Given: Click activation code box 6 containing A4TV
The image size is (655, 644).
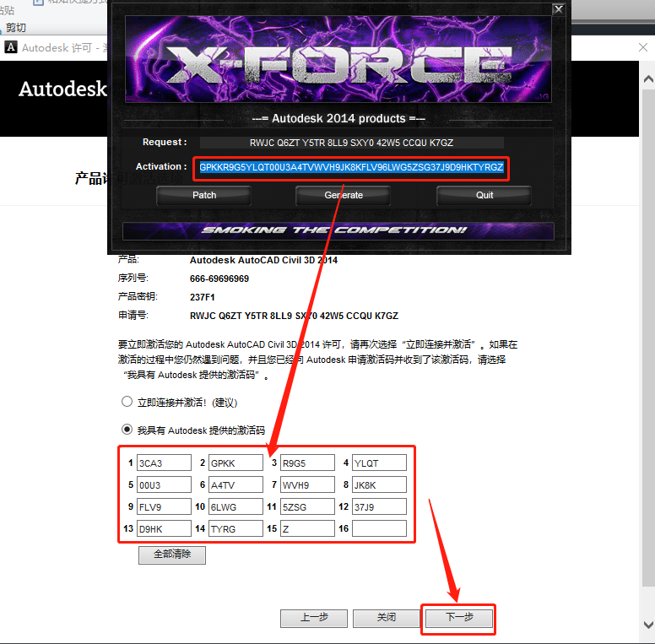Looking at the screenshot, I should point(236,484).
